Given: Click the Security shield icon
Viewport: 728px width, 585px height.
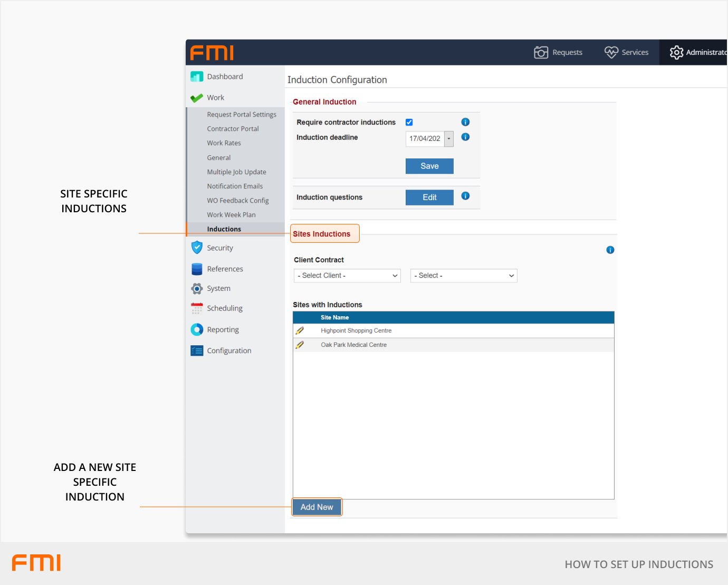Looking at the screenshot, I should pyautogui.click(x=197, y=248).
